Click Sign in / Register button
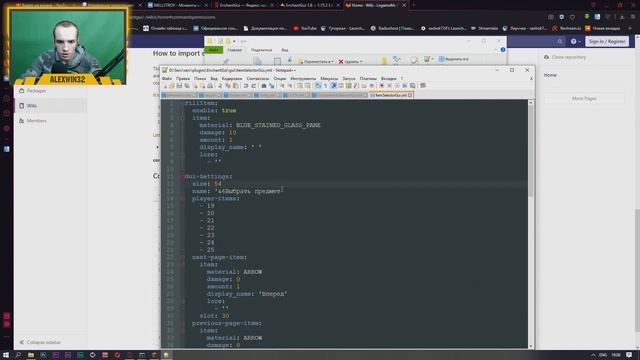Viewport: 640px width, 360px height. click(607, 41)
